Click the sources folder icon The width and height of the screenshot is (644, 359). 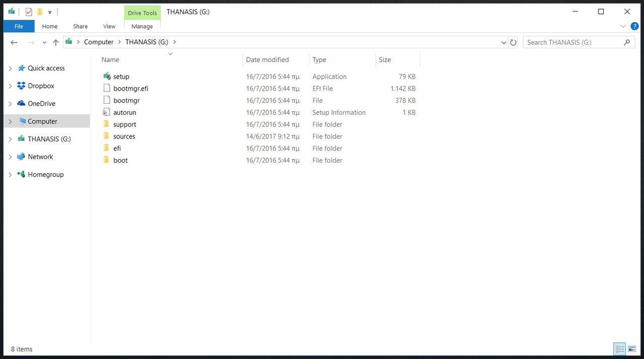point(106,136)
